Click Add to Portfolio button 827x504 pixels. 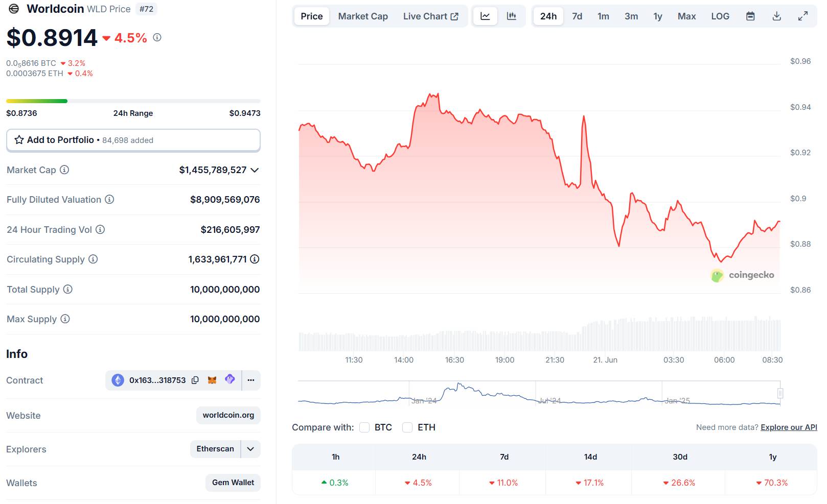[x=133, y=140]
